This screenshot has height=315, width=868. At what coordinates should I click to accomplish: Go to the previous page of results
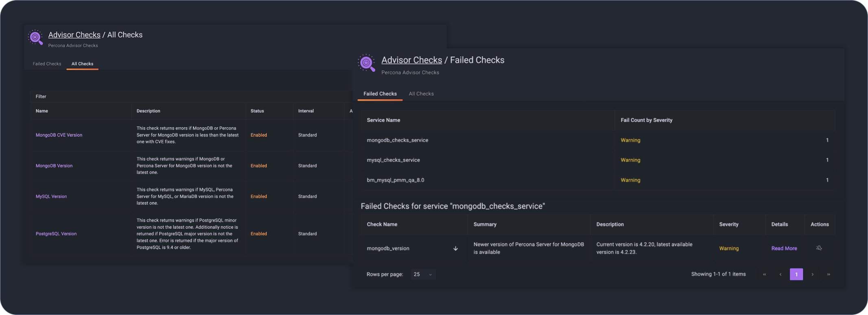780,274
